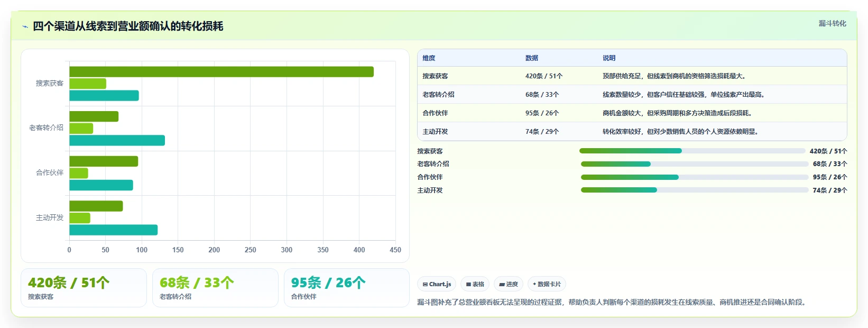868x328 pixels.
Task: Click the 68条 / 33个 progress value
Action: (830, 164)
